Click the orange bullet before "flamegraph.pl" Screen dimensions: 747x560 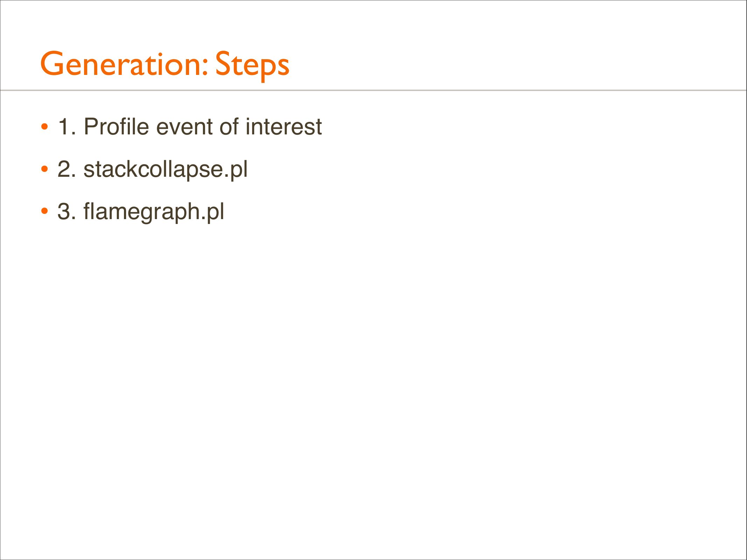click(x=44, y=211)
